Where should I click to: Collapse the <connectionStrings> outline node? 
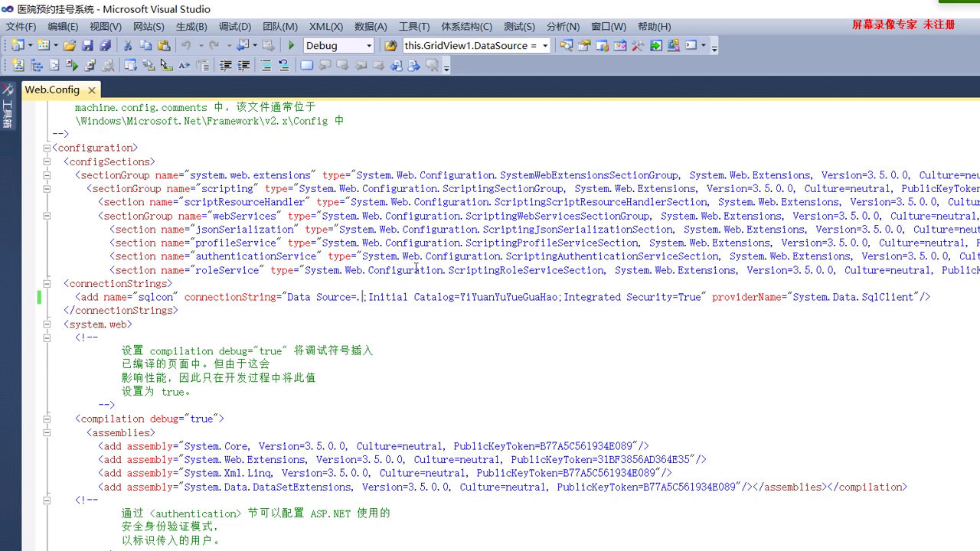click(x=47, y=283)
